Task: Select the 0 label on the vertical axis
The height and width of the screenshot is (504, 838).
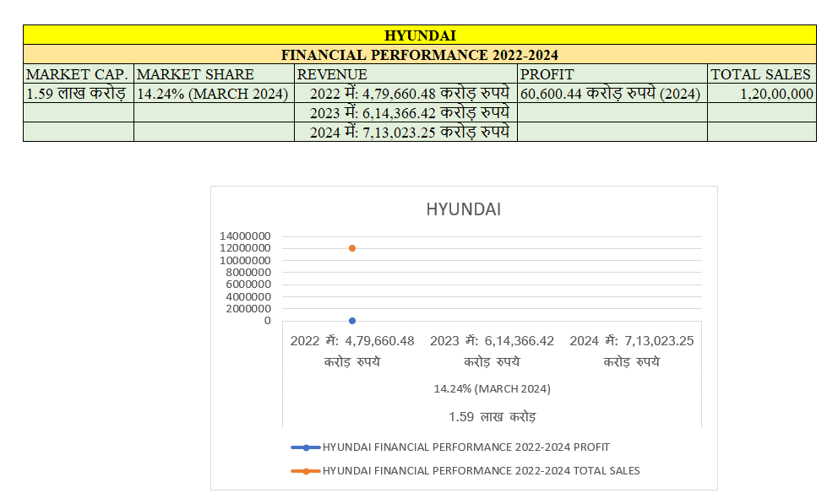Action: tap(267, 321)
